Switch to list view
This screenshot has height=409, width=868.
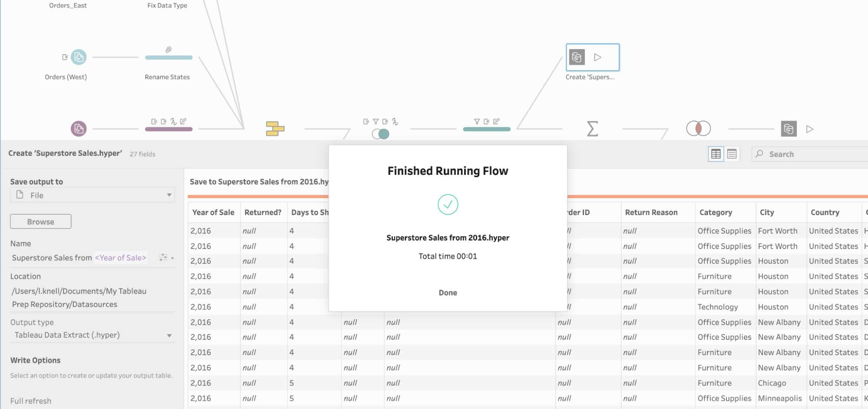coord(732,154)
